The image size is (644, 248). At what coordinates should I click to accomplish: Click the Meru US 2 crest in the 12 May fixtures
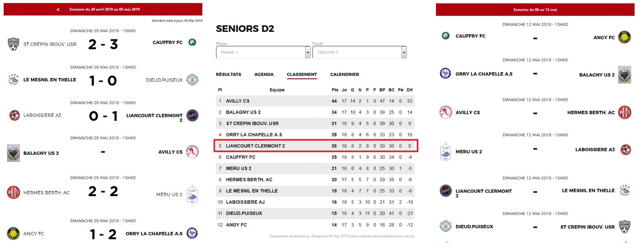coord(445,151)
